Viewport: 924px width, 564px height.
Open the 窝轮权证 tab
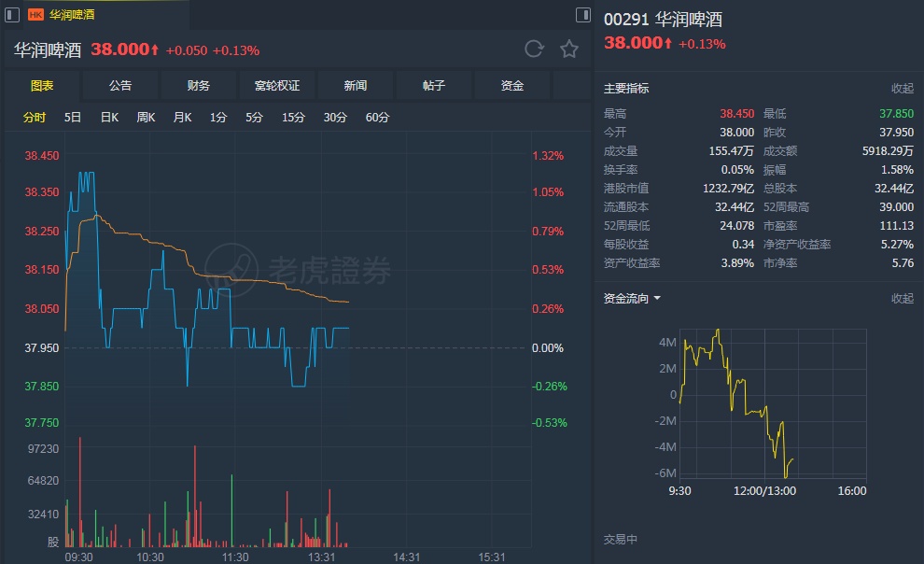coord(277,86)
